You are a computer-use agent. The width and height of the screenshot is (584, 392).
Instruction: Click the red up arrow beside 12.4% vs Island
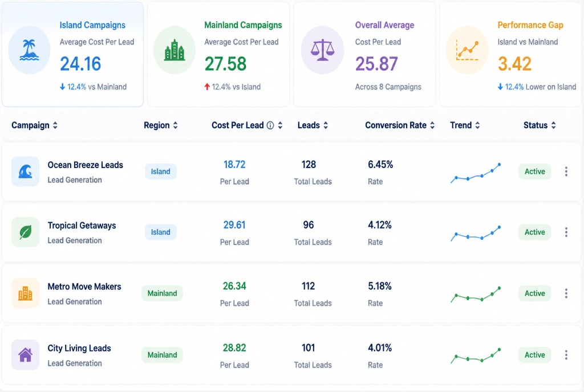(207, 87)
